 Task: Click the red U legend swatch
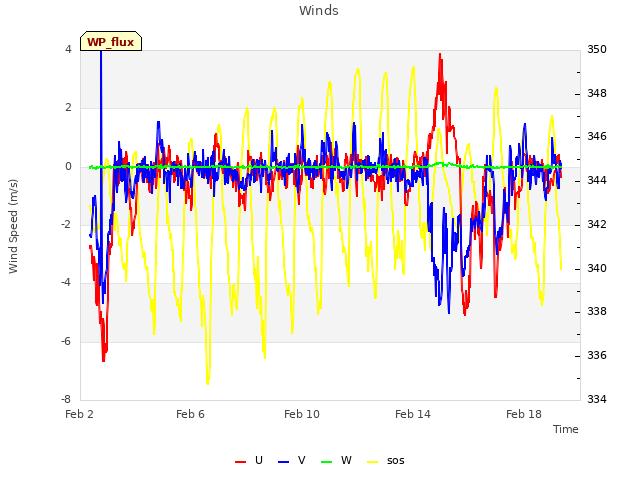click(240, 461)
